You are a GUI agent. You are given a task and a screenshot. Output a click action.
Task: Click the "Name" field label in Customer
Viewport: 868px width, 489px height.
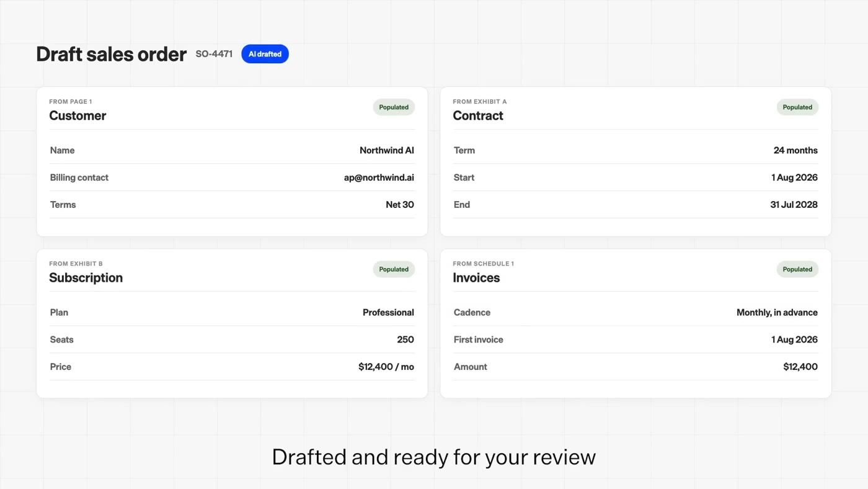pos(62,150)
